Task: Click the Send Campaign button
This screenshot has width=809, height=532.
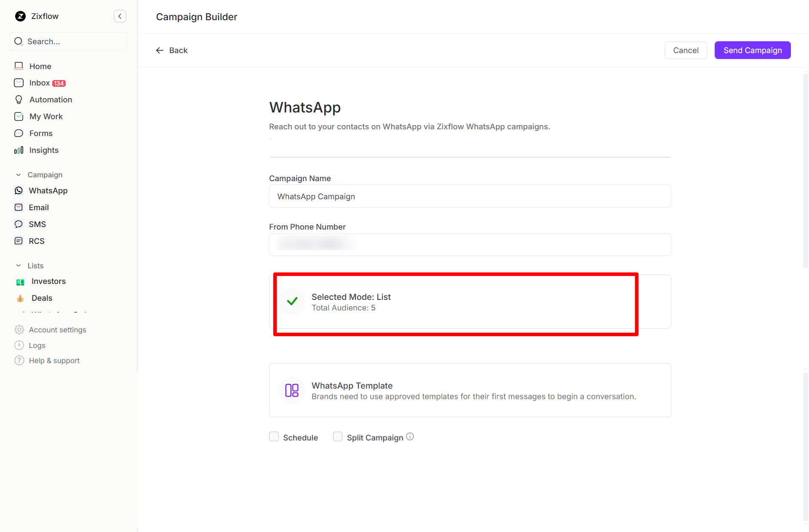Action: click(x=753, y=50)
